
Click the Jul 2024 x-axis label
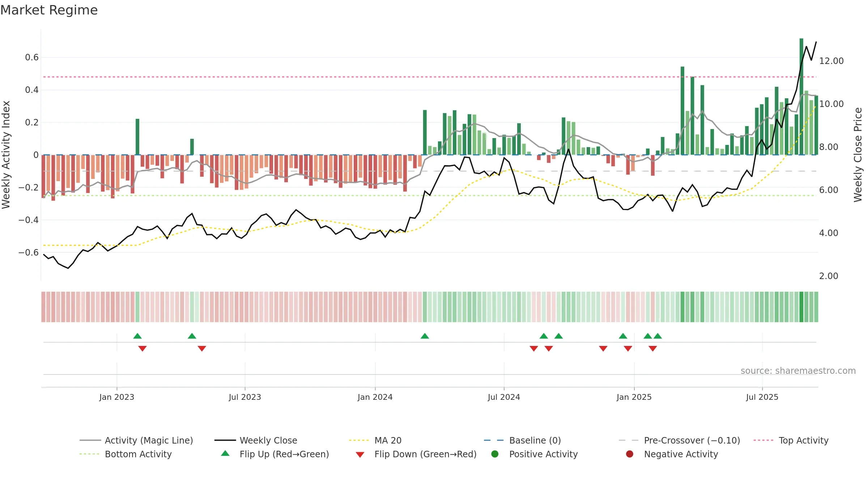coord(504,397)
